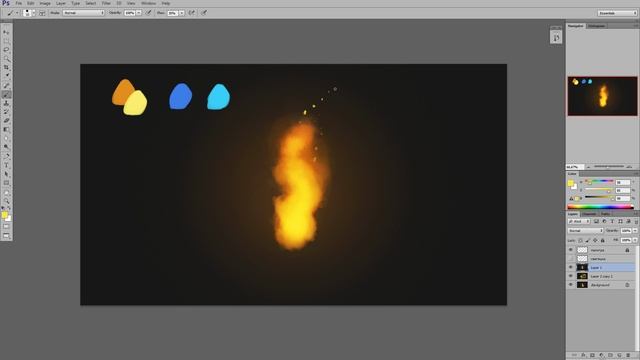Viewport: 640px width, 360px height.
Task: Open the brush Opacity slider arrow
Action: click(139, 13)
